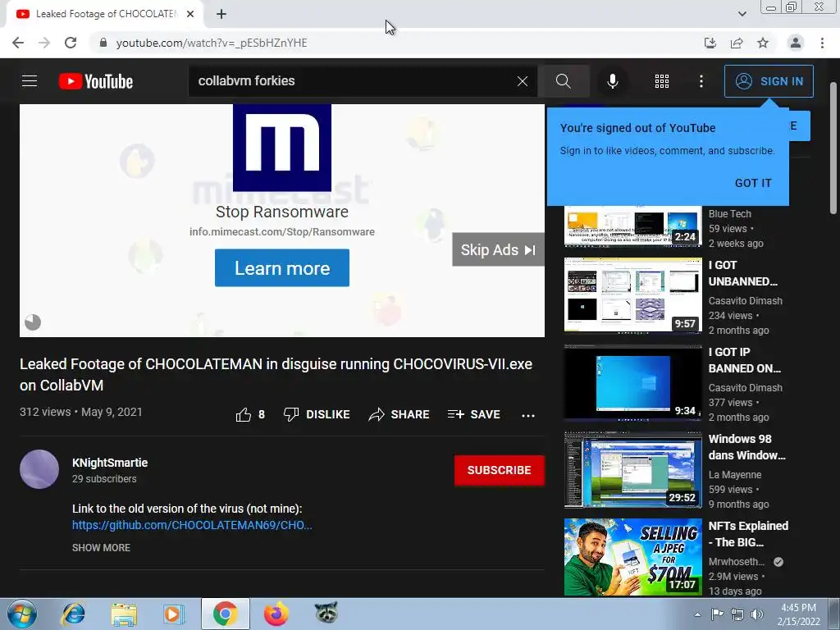Close the Leaked Footage tab
The width and height of the screenshot is (840, 630).
[190, 15]
